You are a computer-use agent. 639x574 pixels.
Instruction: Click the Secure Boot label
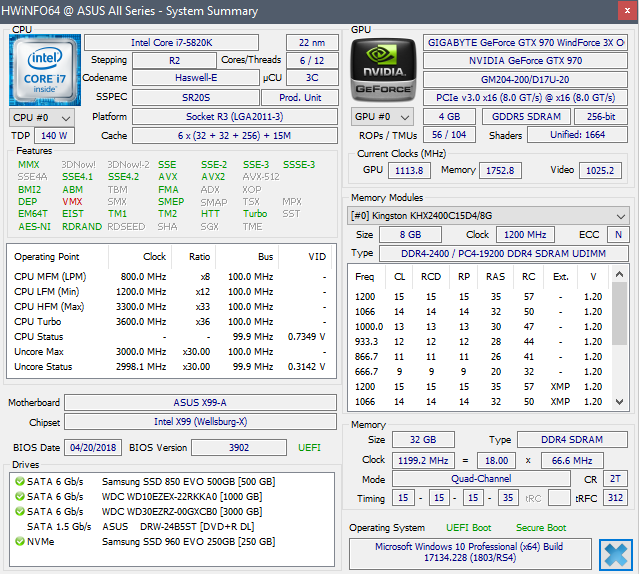coord(541,528)
